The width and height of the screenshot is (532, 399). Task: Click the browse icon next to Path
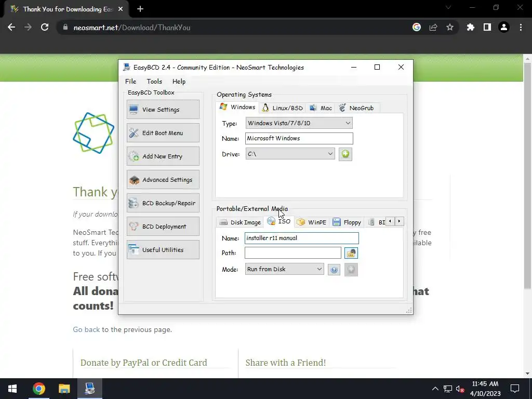351,253
